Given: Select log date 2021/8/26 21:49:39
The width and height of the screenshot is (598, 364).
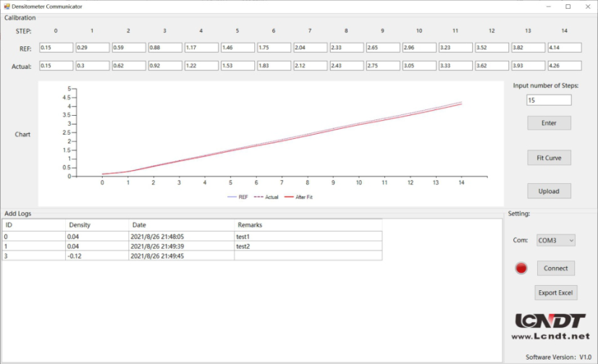Looking at the screenshot, I should (x=182, y=246).
